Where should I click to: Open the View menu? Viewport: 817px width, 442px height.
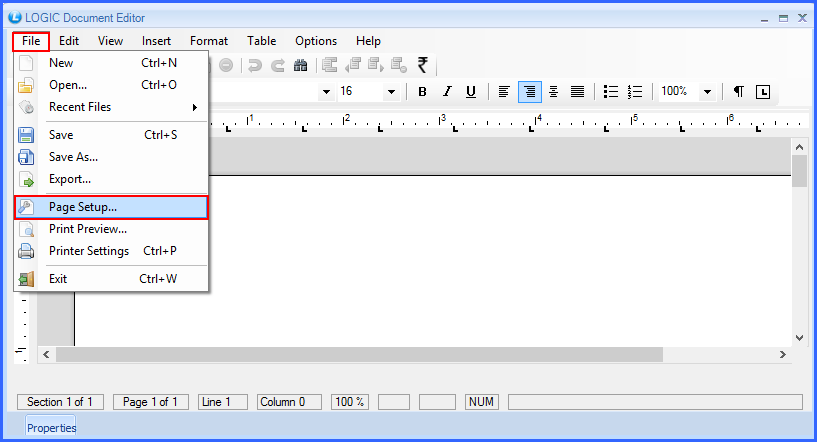click(110, 41)
